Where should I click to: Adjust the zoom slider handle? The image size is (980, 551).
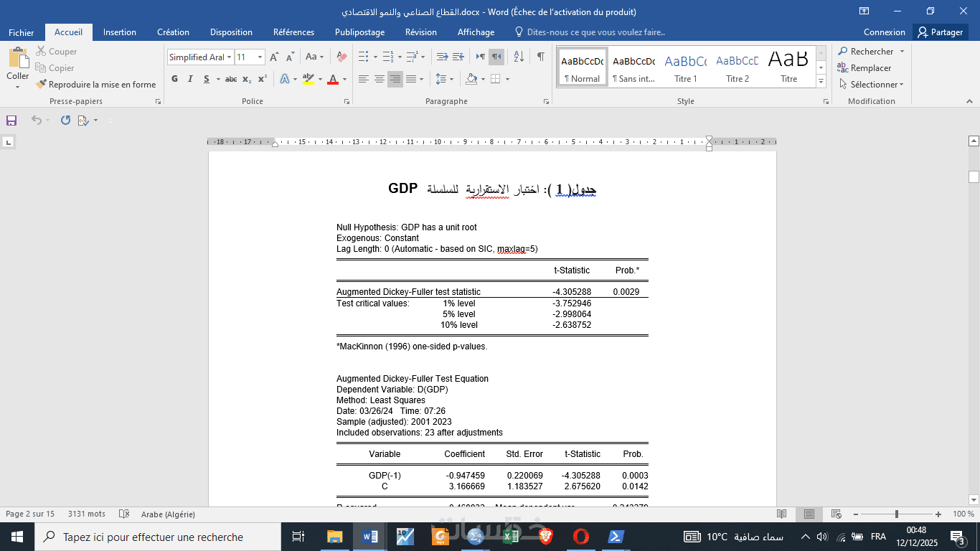(x=896, y=514)
